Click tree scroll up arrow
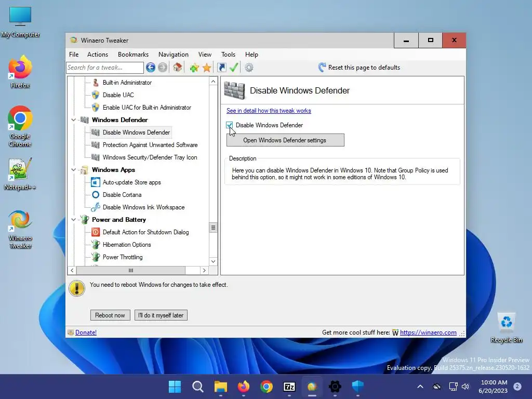The image size is (532, 399). coord(213,82)
